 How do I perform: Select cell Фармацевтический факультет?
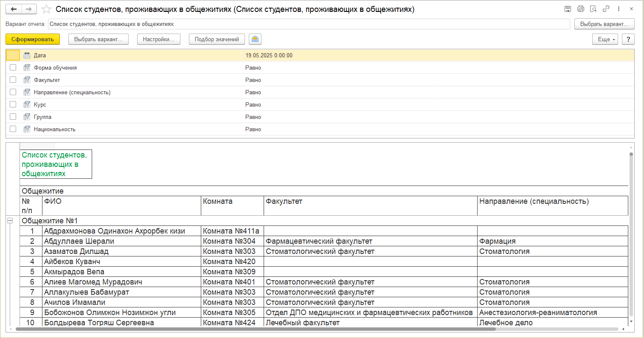coord(371,241)
